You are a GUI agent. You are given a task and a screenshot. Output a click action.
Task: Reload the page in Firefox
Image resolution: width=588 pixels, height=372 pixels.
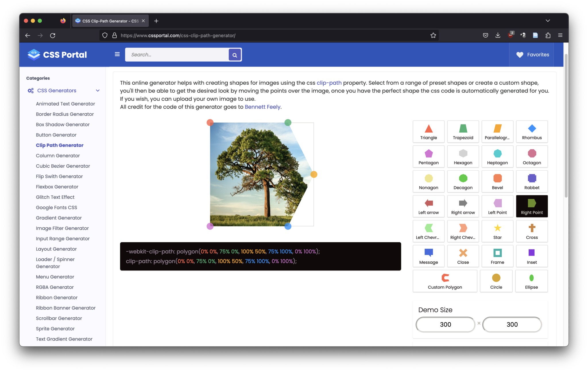pyautogui.click(x=53, y=36)
